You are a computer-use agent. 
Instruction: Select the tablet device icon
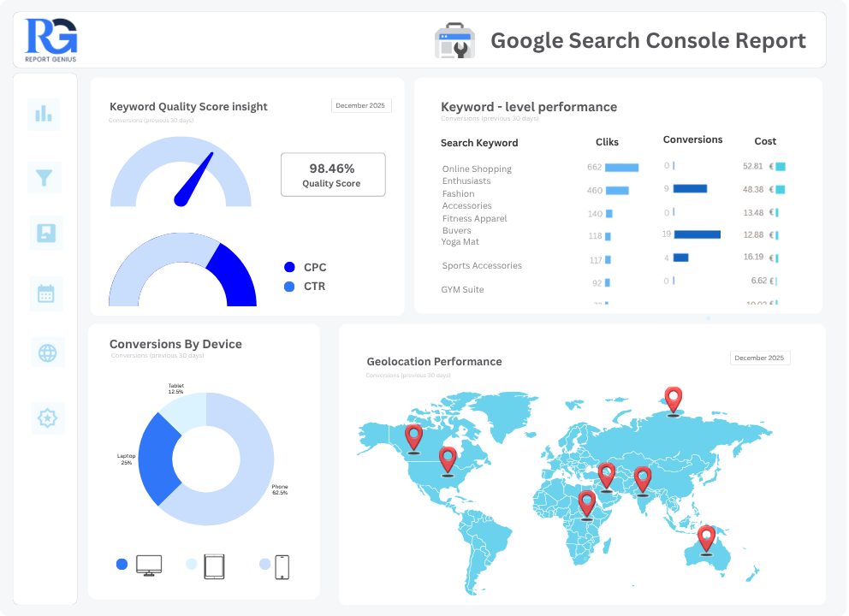coord(215,566)
